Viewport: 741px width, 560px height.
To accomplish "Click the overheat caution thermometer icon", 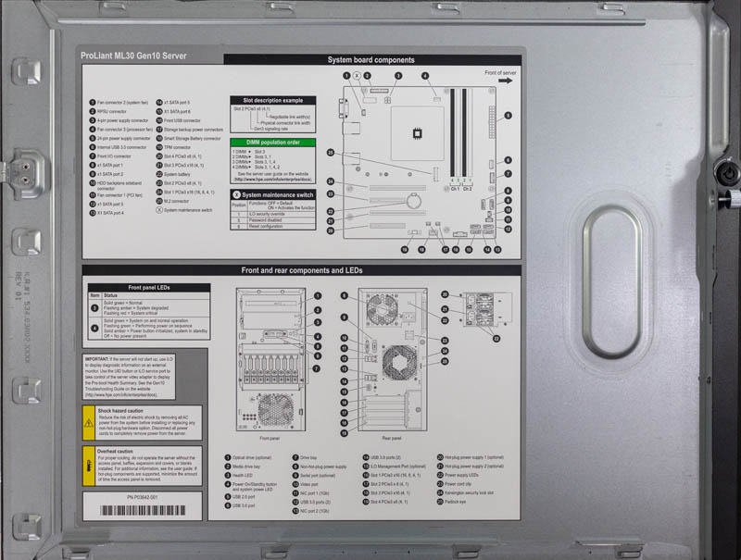I will pos(89,466).
